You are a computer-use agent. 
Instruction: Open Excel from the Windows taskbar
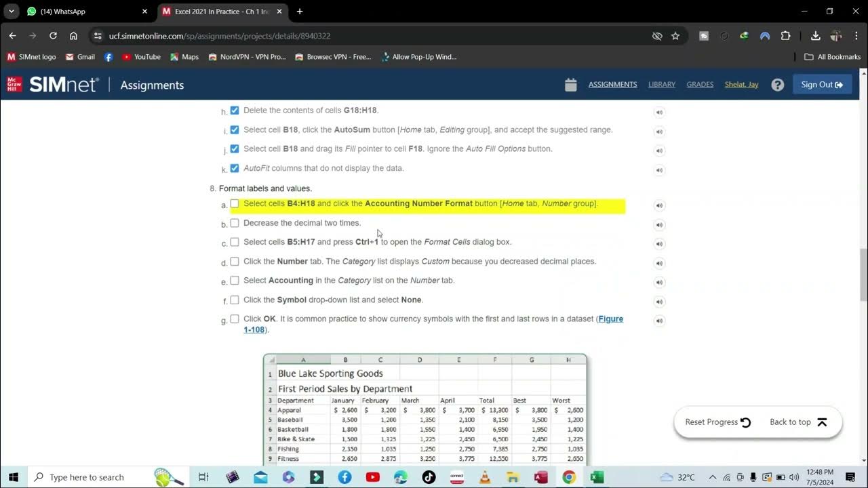tap(597, 477)
